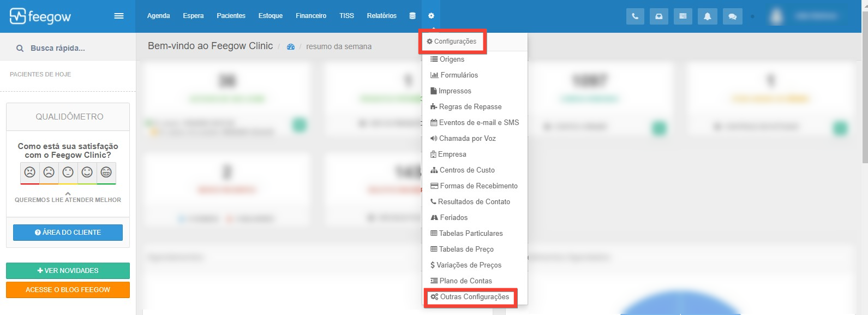Image resolution: width=868 pixels, height=315 pixels.
Task: Open the Pacientes menu
Action: (x=231, y=16)
